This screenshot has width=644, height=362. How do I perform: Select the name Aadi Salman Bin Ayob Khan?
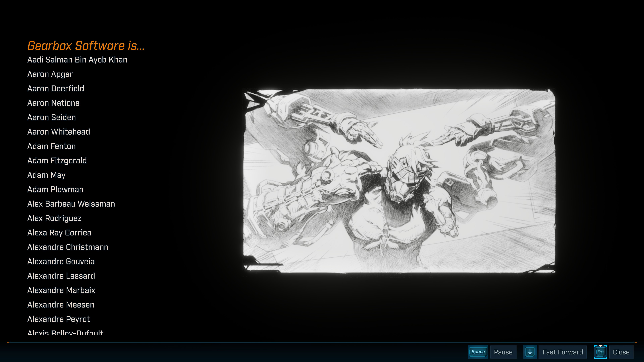point(77,60)
